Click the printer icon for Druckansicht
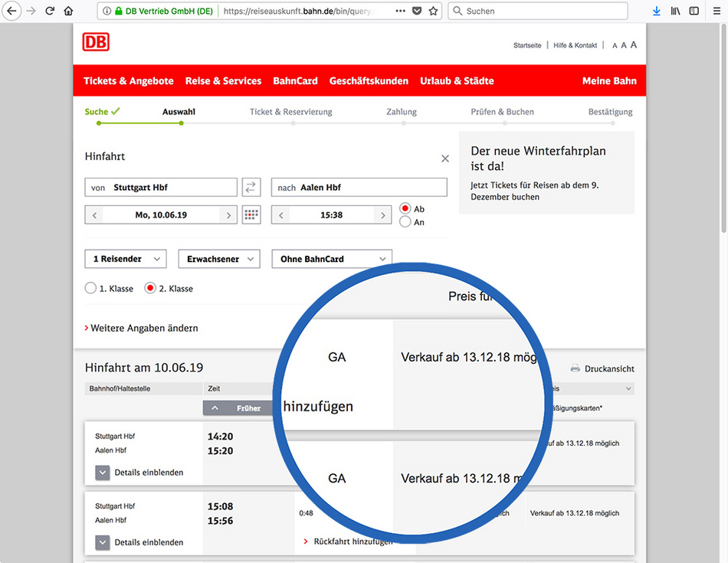728x563 pixels. pyautogui.click(x=575, y=368)
